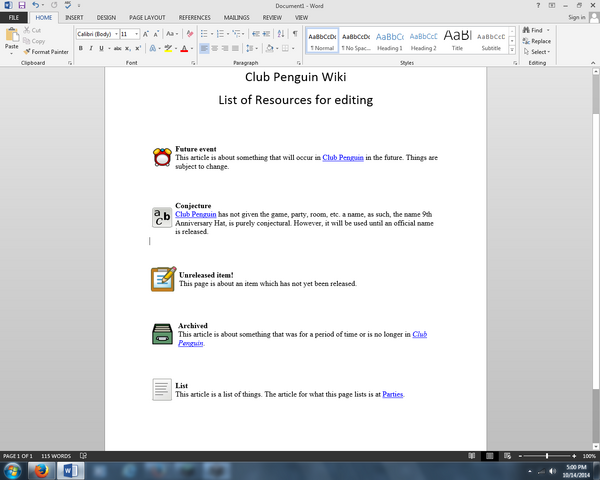Click the Sort A-Z icon
The width and height of the screenshot is (600, 480).
pyautogui.click(x=281, y=34)
